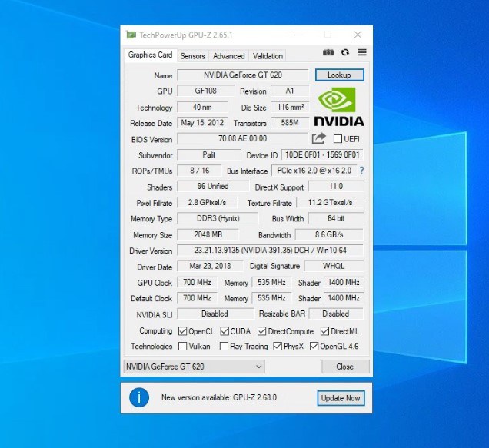Click the ROPs/TMUs value 8 / 16
The image size is (489, 448).
pyautogui.click(x=199, y=171)
